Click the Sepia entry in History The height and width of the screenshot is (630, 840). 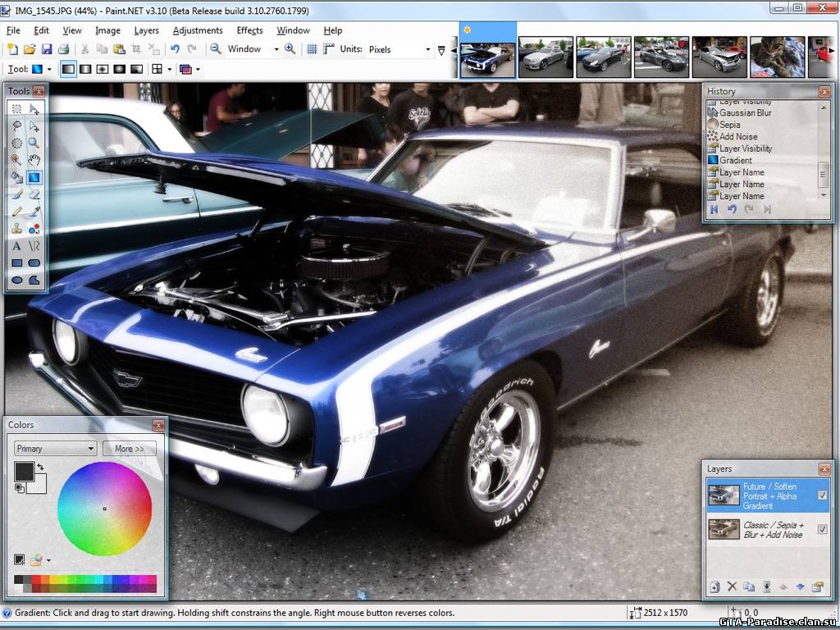[729, 125]
